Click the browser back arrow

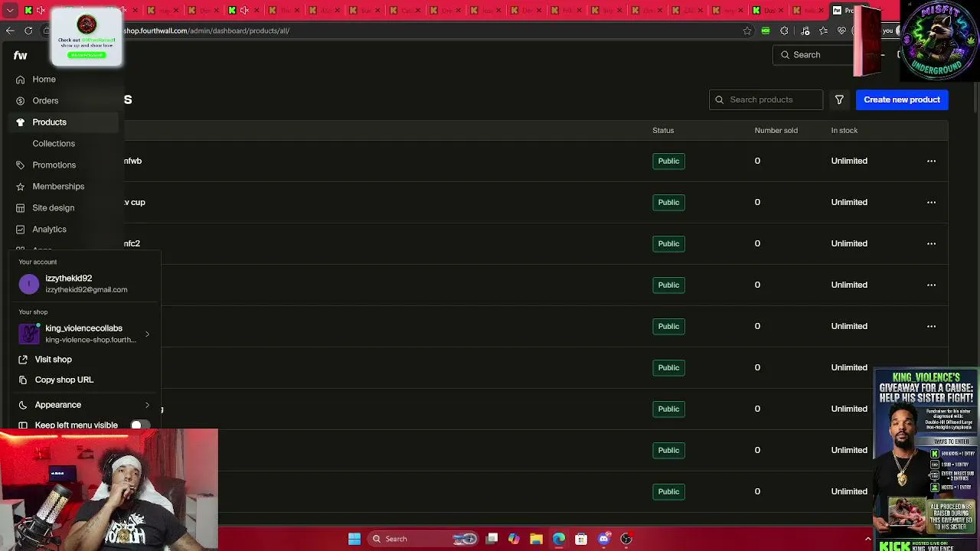point(10,31)
